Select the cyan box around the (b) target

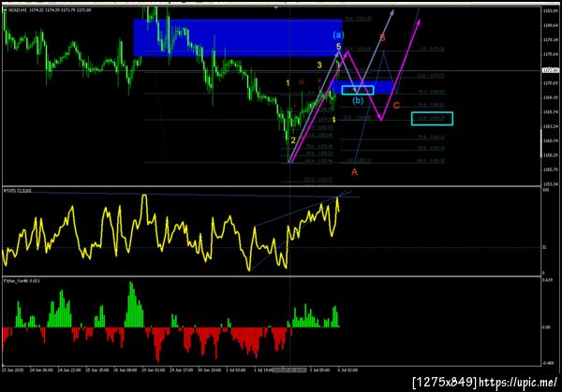358,90
